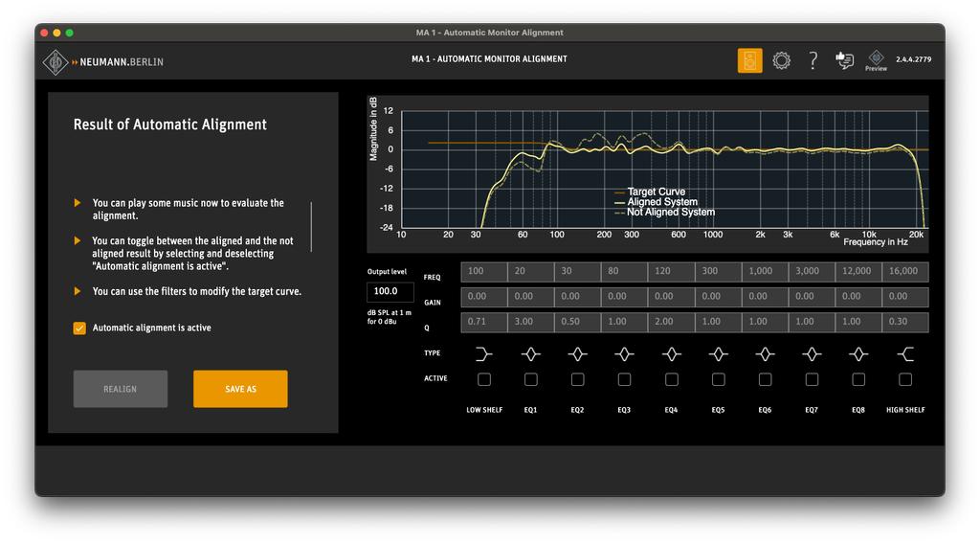Image resolution: width=980 pixels, height=543 pixels.
Task: Click Target Curve legend entry
Action: coord(650,192)
